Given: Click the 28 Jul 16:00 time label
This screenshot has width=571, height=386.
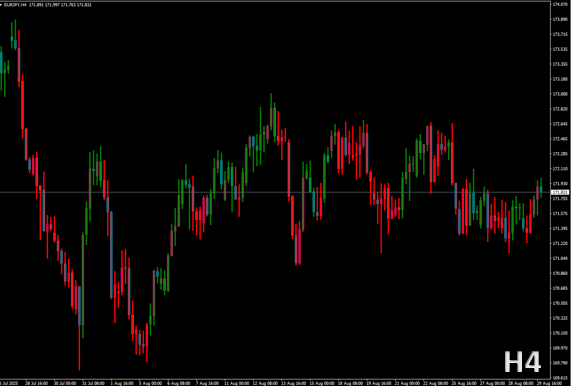Looking at the screenshot, I should point(36,383).
